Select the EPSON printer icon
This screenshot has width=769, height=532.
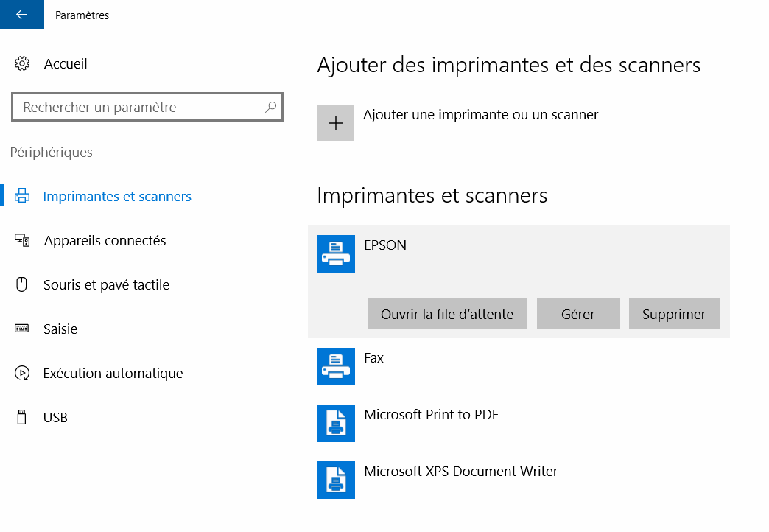point(336,253)
